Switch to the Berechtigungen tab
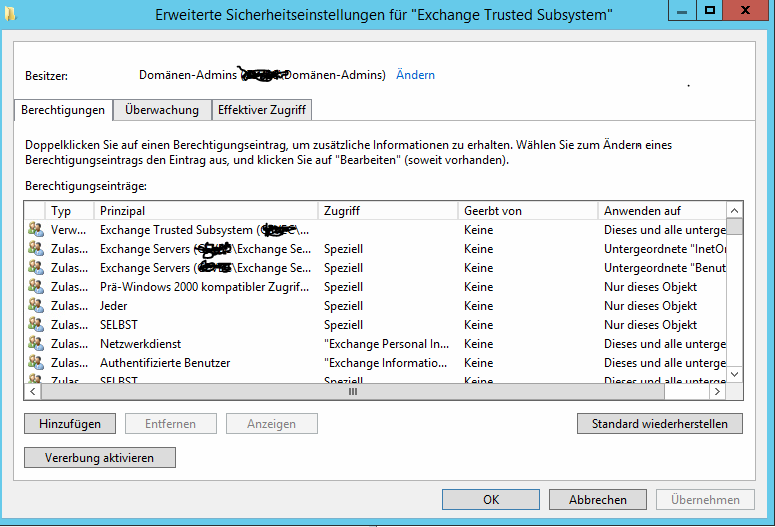The image size is (775, 527). coord(63,110)
